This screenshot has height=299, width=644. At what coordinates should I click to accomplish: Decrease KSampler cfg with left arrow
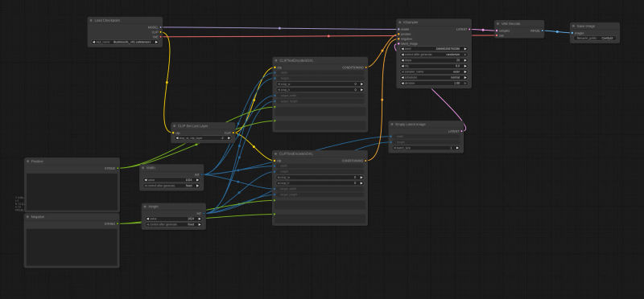pyautogui.click(x=402, y=66)
